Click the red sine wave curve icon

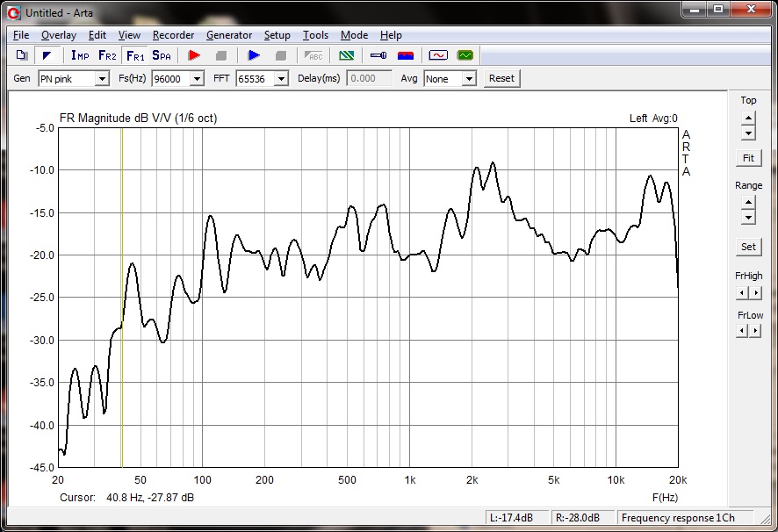point(438,55)
